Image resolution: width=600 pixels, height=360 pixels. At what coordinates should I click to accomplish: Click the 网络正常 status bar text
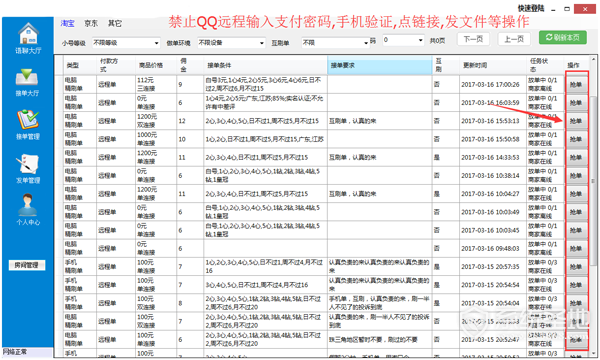point(15,352)
